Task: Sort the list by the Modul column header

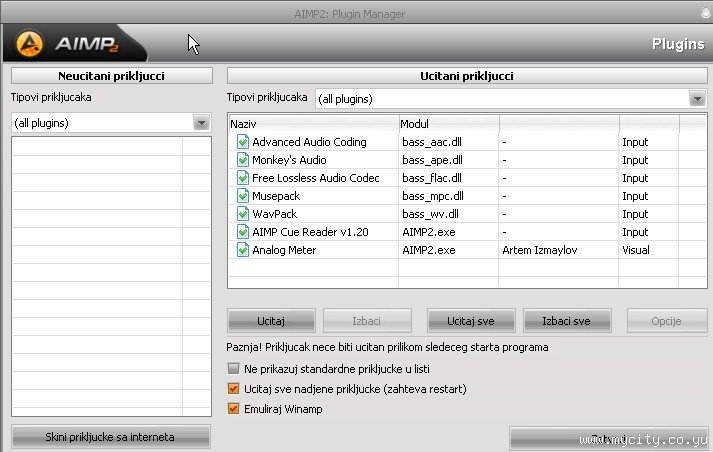Action: point(449,124)
